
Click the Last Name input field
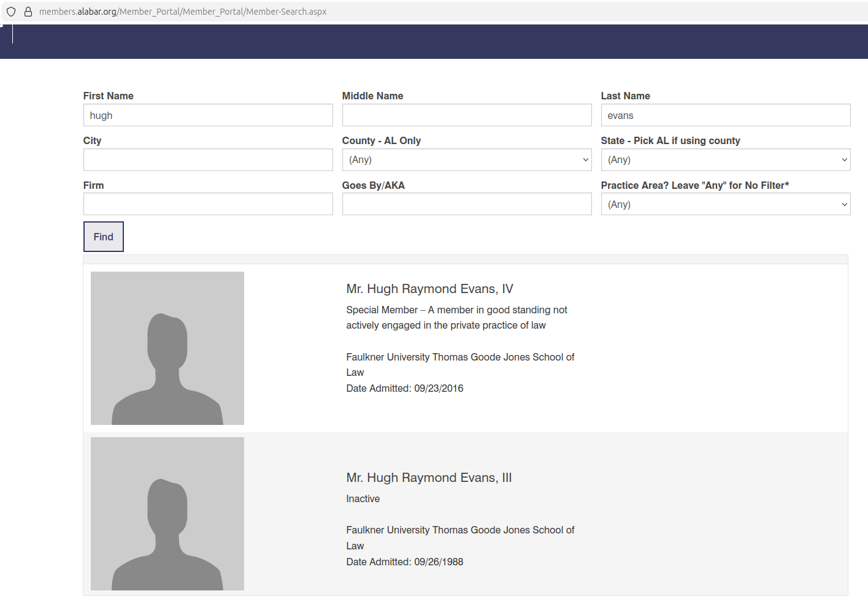(x=725, y=115)
